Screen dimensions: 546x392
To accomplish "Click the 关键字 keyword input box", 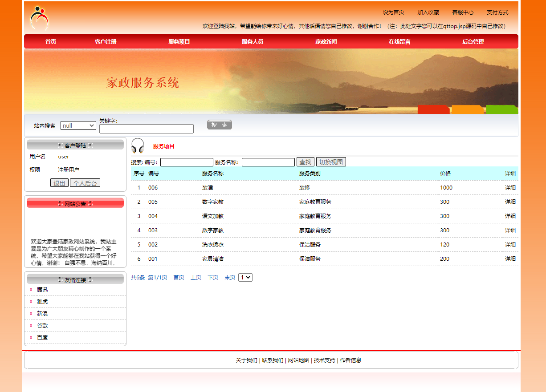I will [x=146, y=129].
